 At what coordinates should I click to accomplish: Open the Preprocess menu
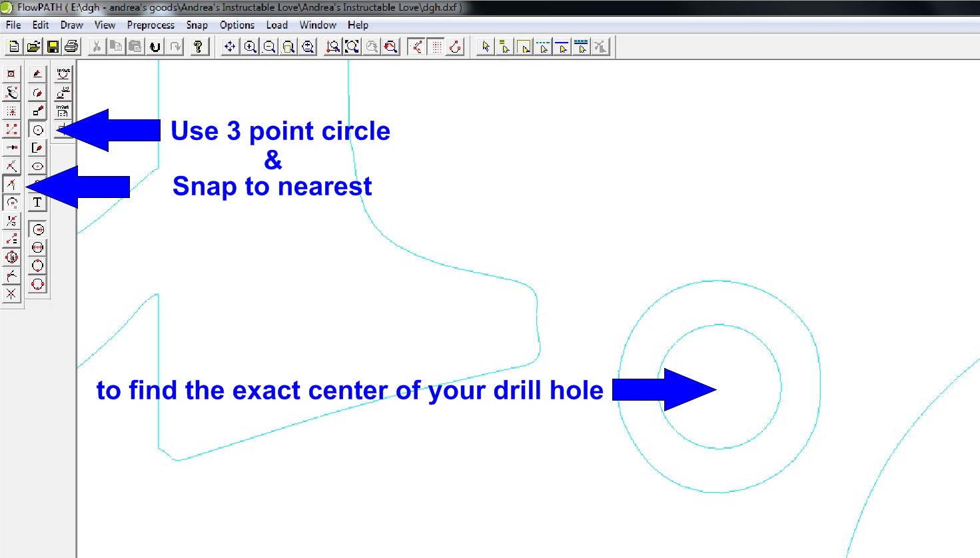tap(151, 25)
